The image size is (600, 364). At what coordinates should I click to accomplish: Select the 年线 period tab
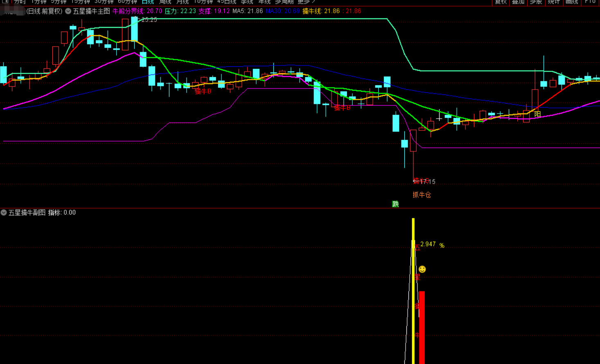click(x=264, y=2)
